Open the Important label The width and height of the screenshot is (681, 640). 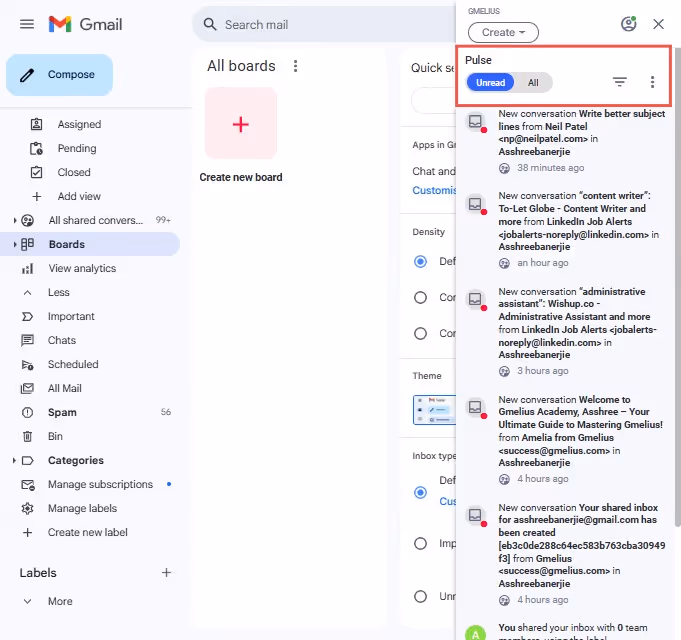coord(71,317)
